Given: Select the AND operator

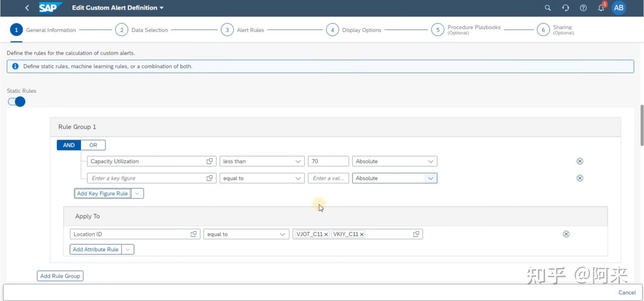Looking at the screenshot, I should point(69,145).
